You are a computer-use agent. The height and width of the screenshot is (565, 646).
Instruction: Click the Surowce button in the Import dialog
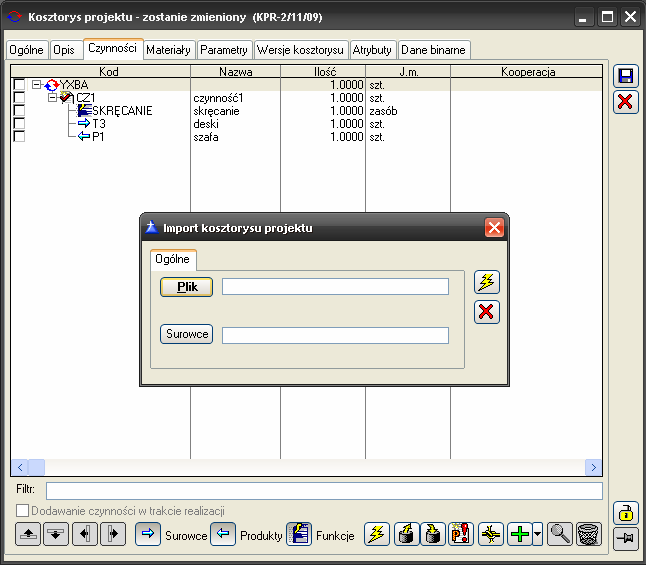coord(187,334)
